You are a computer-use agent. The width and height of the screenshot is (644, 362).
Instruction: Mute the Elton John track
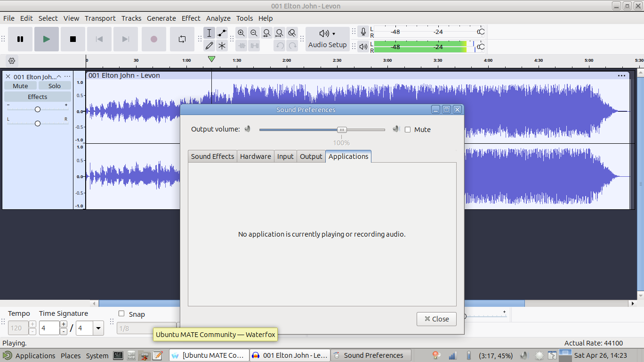pyautogui.click(x=20, y=86)
